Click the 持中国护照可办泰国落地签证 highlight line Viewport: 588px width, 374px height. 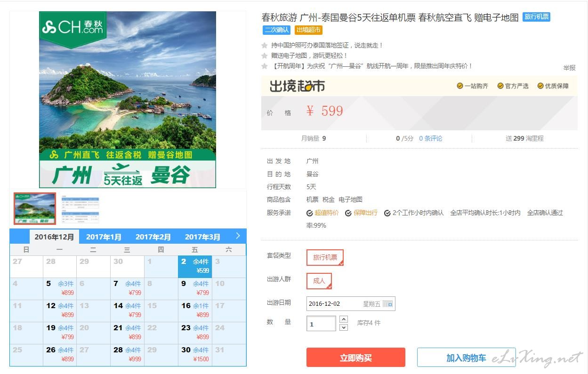[x=328, y=45]
